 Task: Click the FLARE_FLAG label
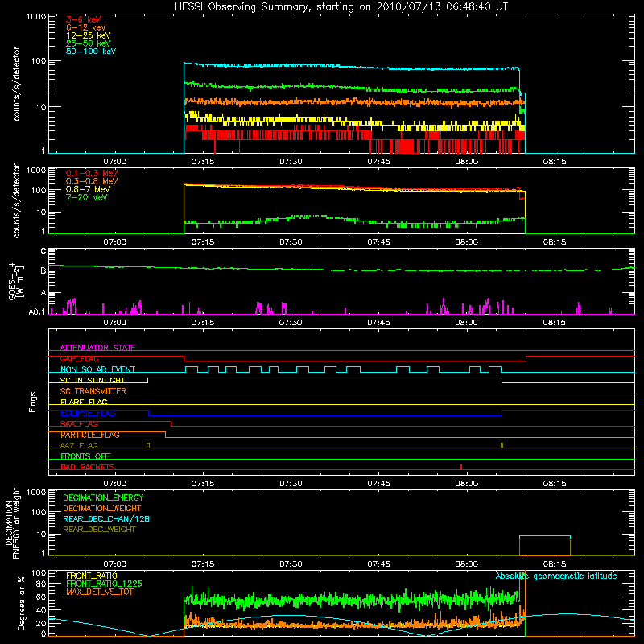[84, 402]
